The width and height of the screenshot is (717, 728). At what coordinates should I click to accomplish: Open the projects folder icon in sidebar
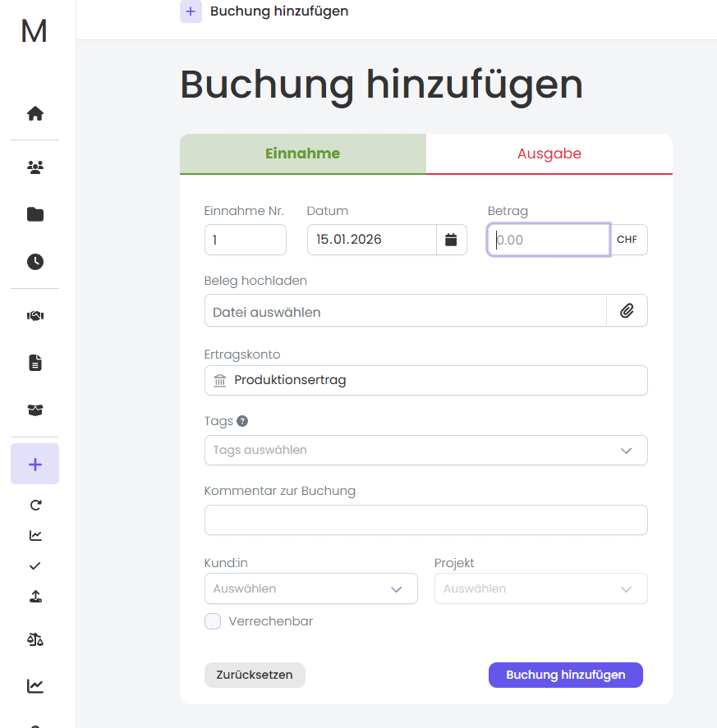(x=35, y=214)
